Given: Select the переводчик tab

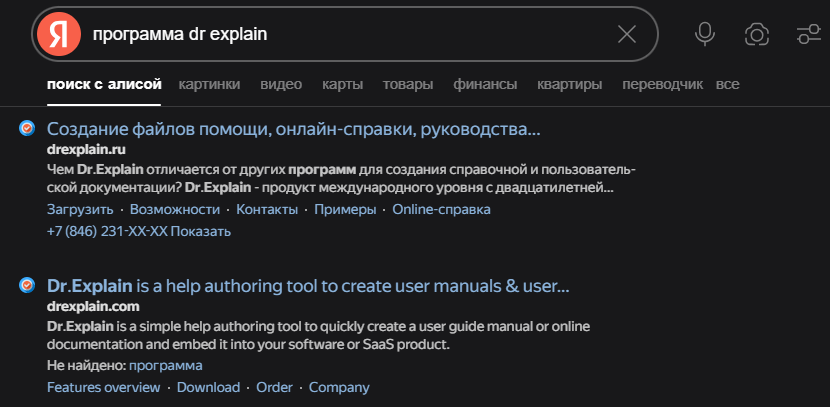Looking at the screenshot, I should (662, 84).
